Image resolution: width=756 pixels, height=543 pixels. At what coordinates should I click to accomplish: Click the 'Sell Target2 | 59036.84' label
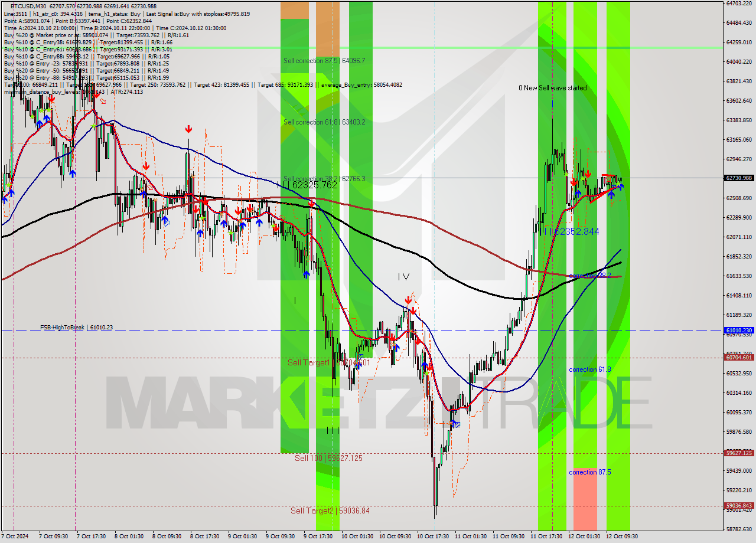click(330, 511)
